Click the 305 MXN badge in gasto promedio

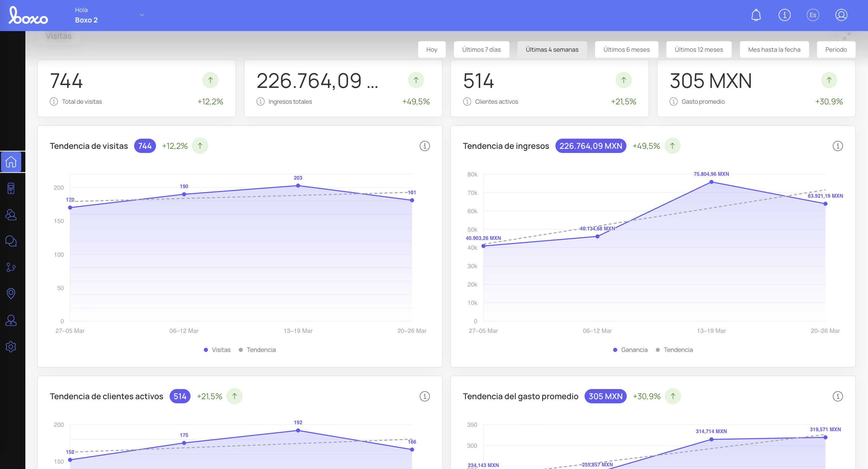(x=606, y=396)
